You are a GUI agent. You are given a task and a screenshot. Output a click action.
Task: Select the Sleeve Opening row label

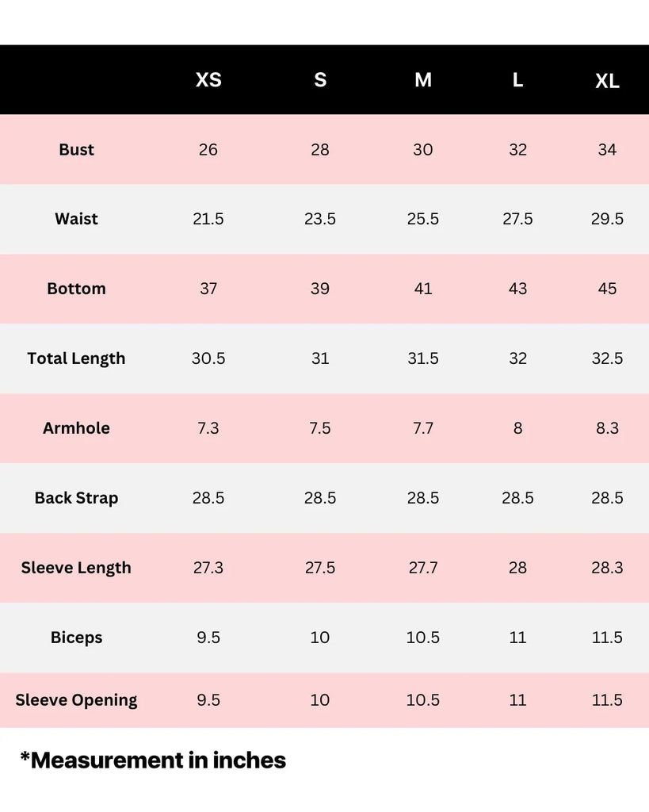coord(76,700)
